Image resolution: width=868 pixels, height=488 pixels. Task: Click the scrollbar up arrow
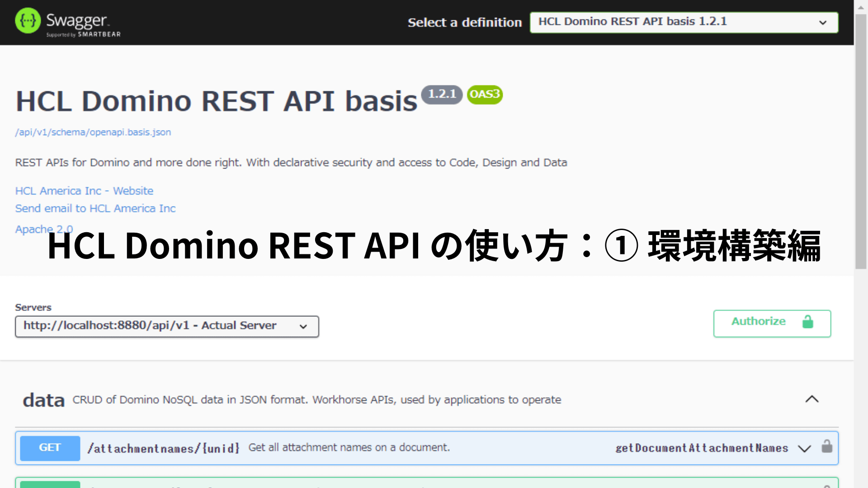coord(861,7)
